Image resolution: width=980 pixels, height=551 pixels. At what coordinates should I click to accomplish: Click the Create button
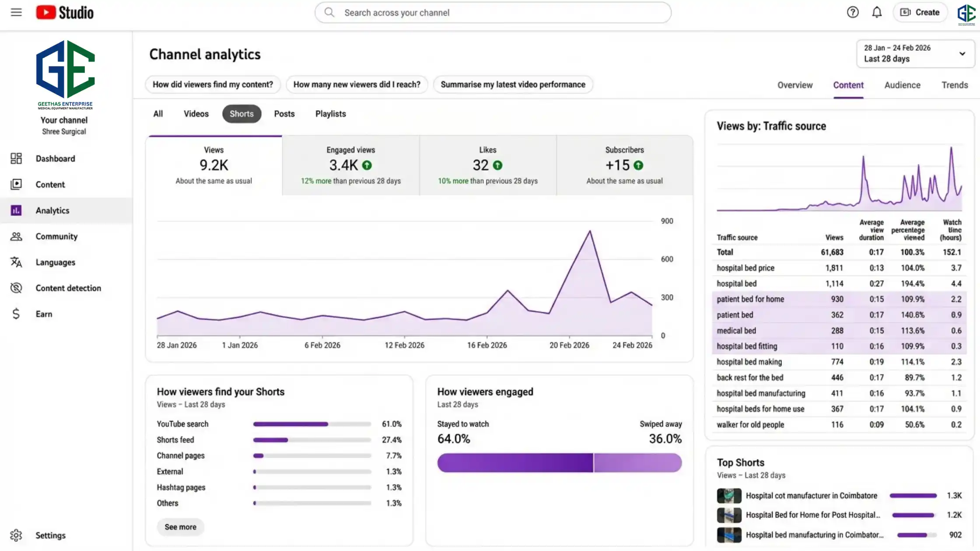click(920, 12)
